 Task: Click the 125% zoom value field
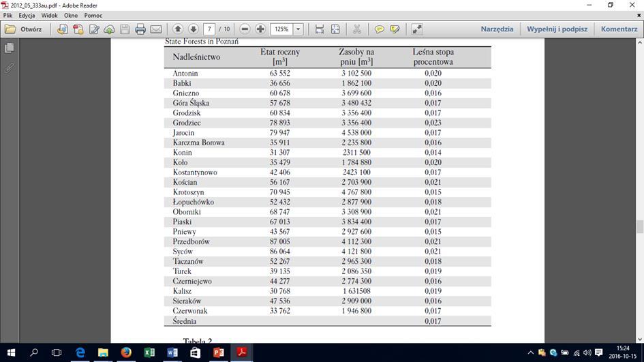click(281, 29)
